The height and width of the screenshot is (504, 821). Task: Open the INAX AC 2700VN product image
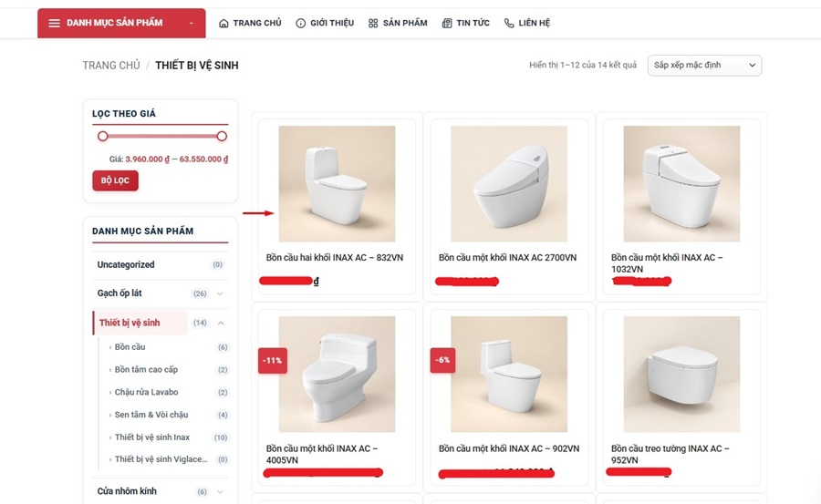coord(509,184)
